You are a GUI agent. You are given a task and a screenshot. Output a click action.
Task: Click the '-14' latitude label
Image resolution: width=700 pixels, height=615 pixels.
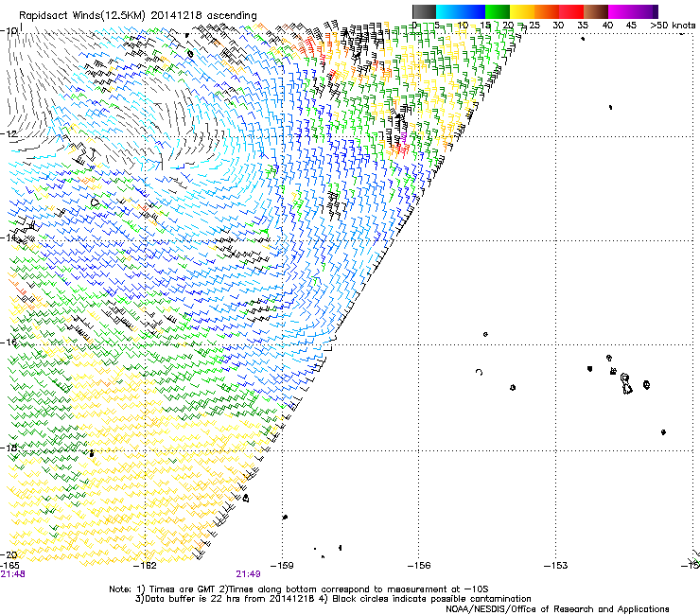coord(9,238)
